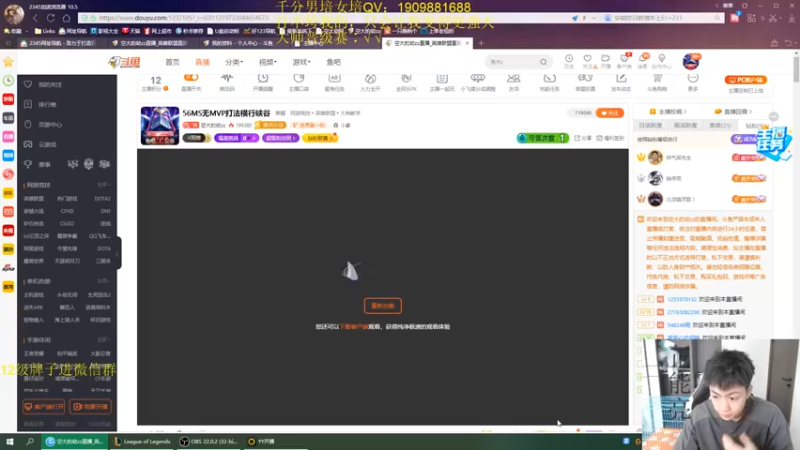Click the browser reload button
Image resolution: width=800 pixels, height=450 pixels.
coord(51,18)
